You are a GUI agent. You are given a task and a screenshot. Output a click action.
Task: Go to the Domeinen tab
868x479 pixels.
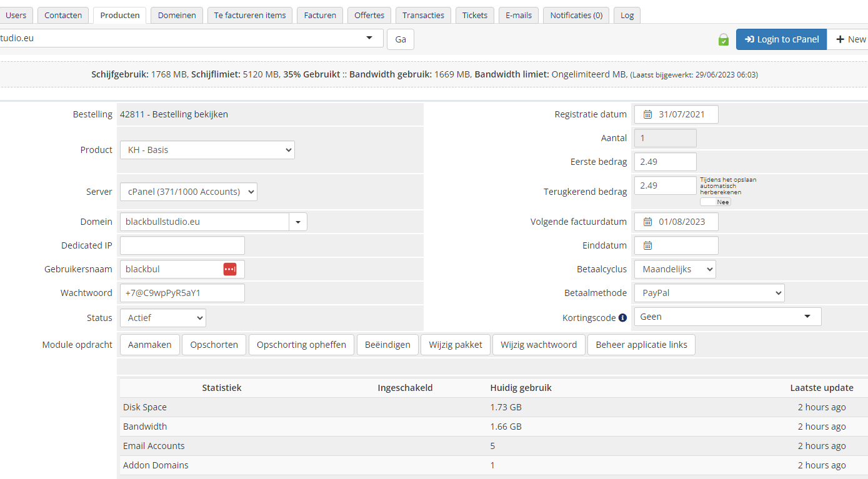177,15
